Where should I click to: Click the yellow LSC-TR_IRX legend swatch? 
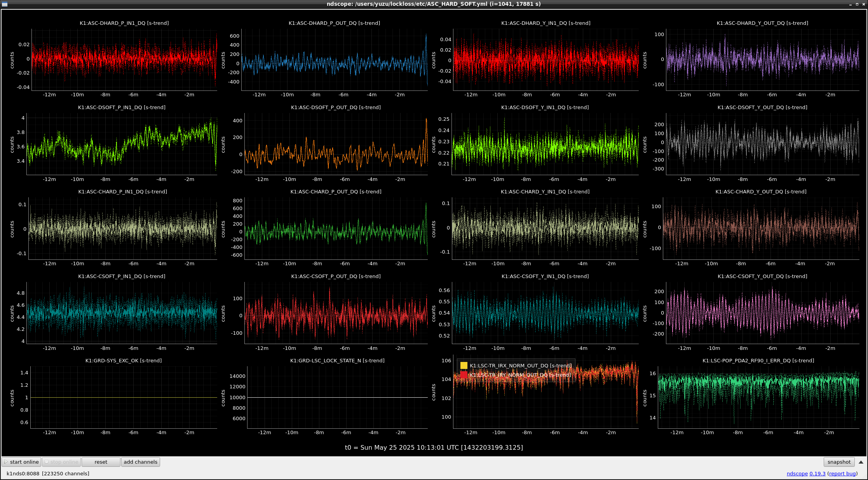pos(464,365)
